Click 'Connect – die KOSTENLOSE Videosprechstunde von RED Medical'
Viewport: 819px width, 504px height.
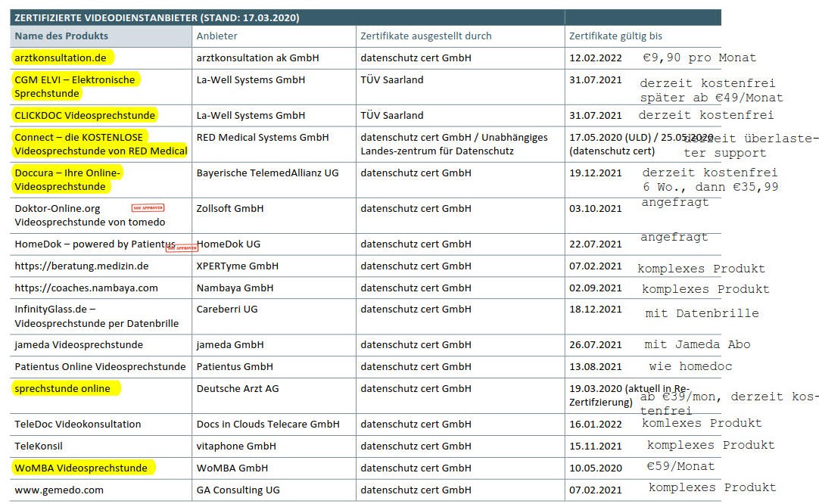101,144
